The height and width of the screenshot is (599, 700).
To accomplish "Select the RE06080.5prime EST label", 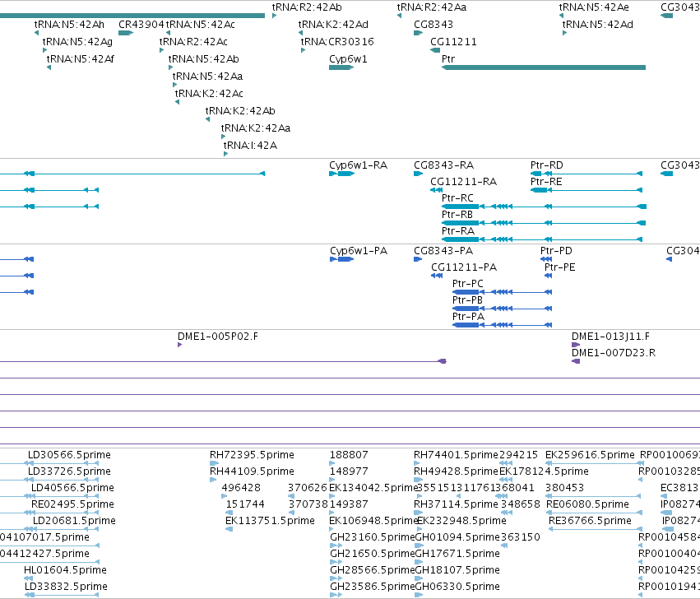I will (x=587, y=504).
